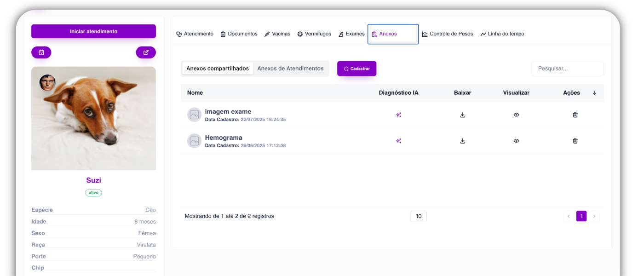
Task: Open the page size selector showing 10
Action: pos(418,216)
